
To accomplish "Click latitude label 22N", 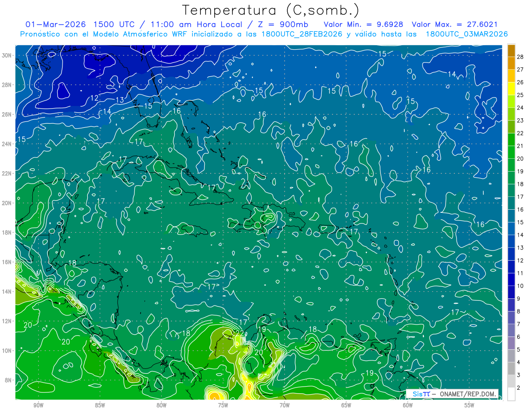I will [8, 173].
